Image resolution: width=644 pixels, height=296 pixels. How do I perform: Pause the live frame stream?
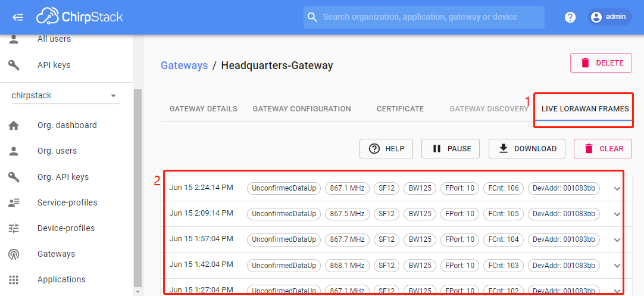pyautogui.click(x=451, y=148)
